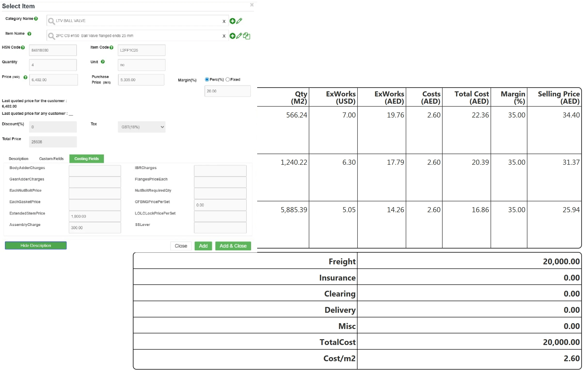Clear the LTV BALL VALVE category with X
The image size is (588, 376).
pos(224,21)
